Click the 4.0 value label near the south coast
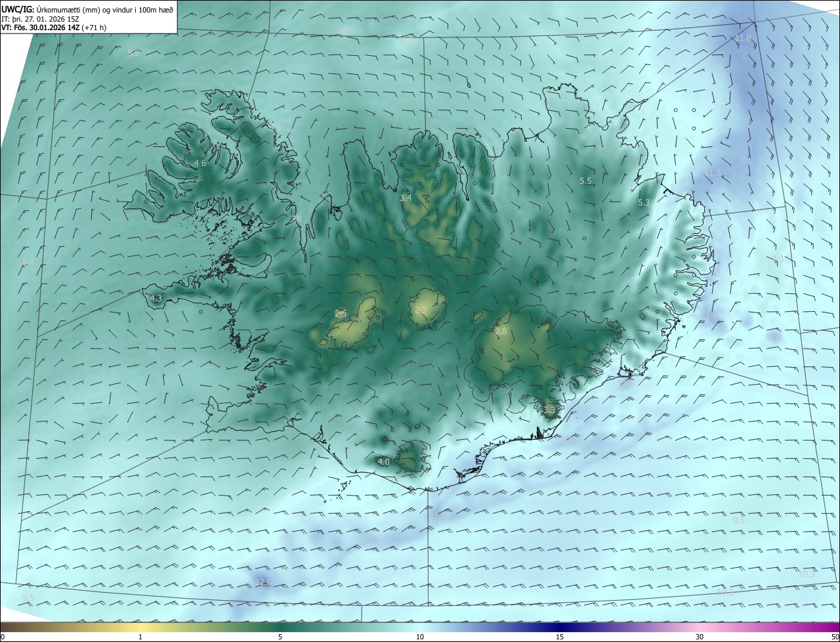 (x=384, y=462)
